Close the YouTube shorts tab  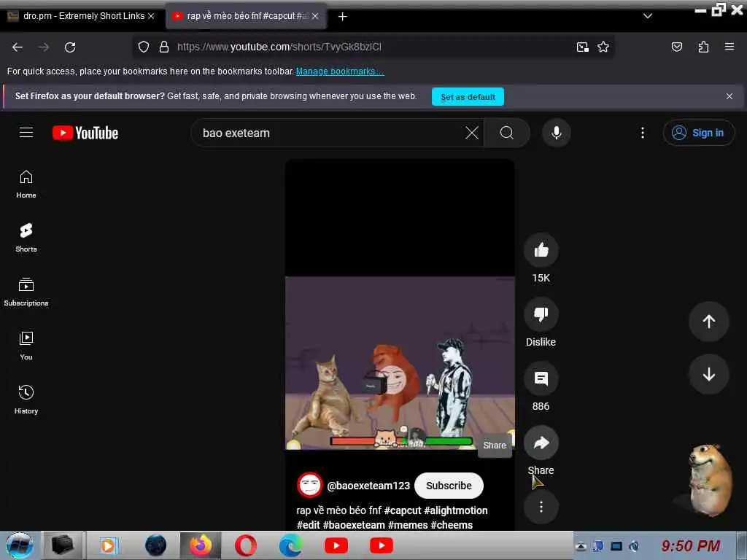point(315,16)
